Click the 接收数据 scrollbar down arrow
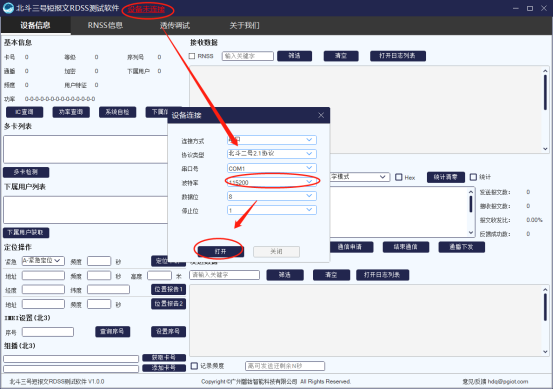Screen dimensions: 553x389 (x=545, y=149)
